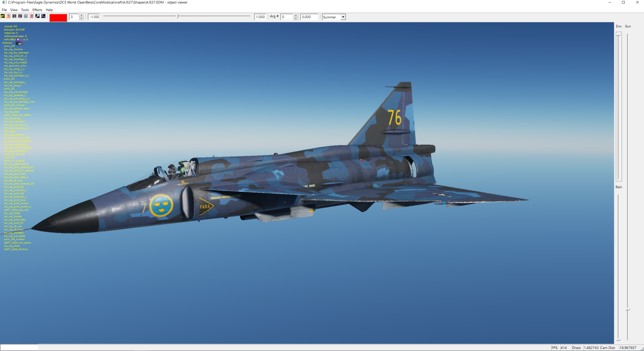Click the redo arrow icon in toolbar
Image resolution: width=644 pixels, height=351 pixels.
[20, 16]
